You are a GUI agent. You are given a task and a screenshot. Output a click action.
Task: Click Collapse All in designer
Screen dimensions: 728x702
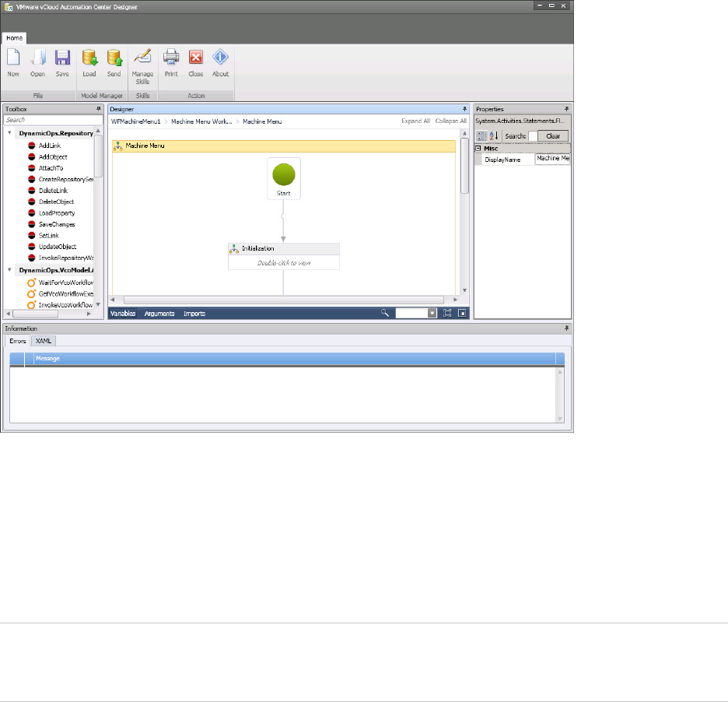coord(451,121)
